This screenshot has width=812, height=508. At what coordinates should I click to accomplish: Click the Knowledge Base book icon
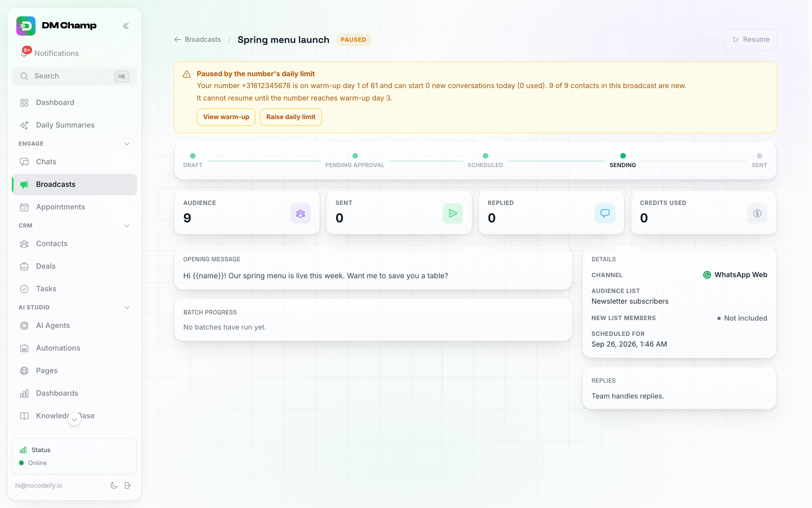tap(24, 416)
